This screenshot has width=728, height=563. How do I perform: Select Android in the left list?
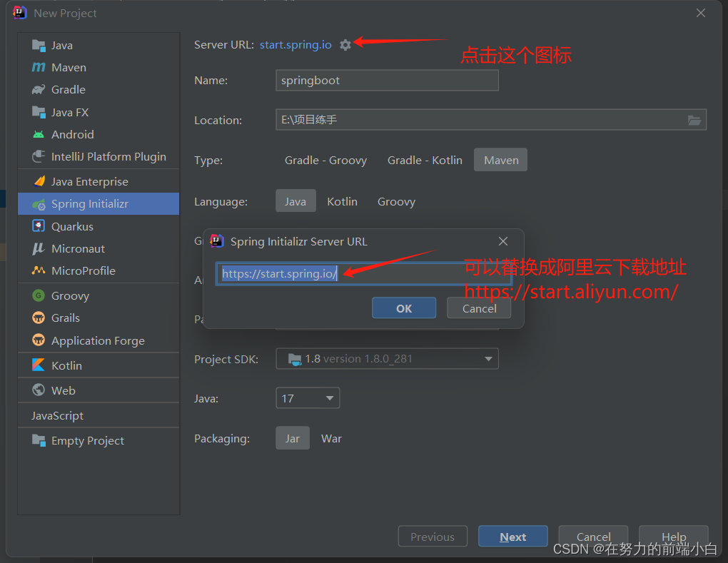point(98,134)
